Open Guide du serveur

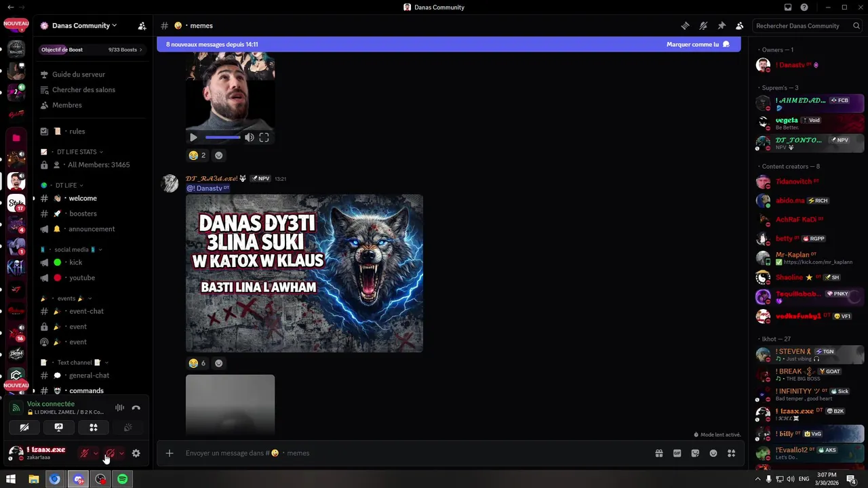[x=79, y=75]
